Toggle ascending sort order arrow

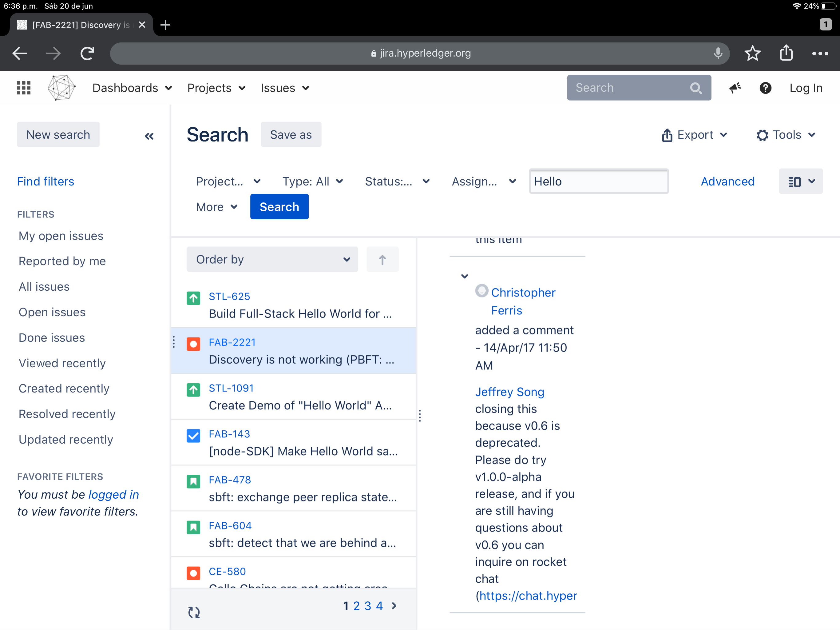click(x=382, y=260)
